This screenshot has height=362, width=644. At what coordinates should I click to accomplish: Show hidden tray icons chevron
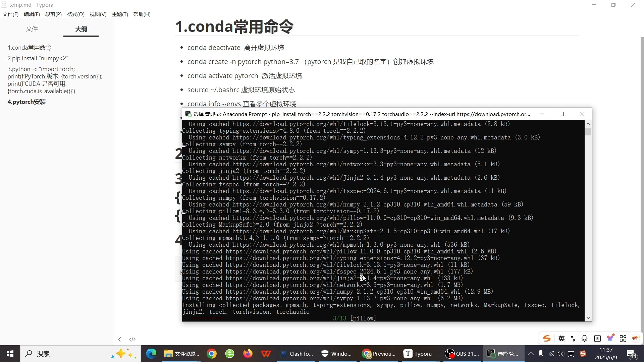tap(531, 354)
